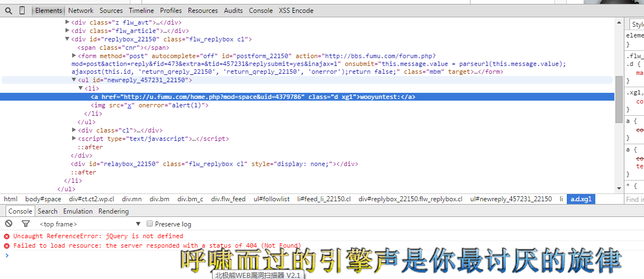Image resolution: width=644 pixels, height=279 pixels.
Task: Select the drawer Search tab
Action: [x=48, y=211]
